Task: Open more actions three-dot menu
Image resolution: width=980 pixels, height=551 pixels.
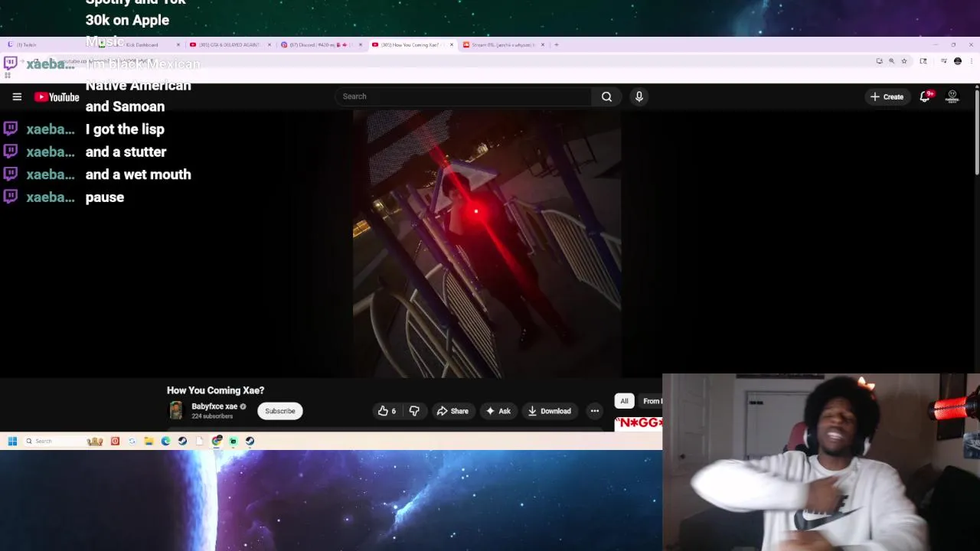Action: point(594,411)
